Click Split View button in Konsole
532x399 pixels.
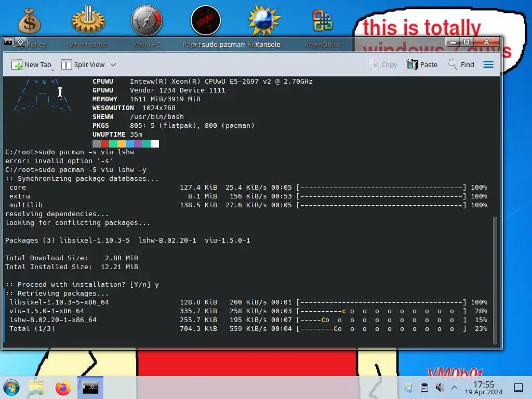(x=83, y=64)
